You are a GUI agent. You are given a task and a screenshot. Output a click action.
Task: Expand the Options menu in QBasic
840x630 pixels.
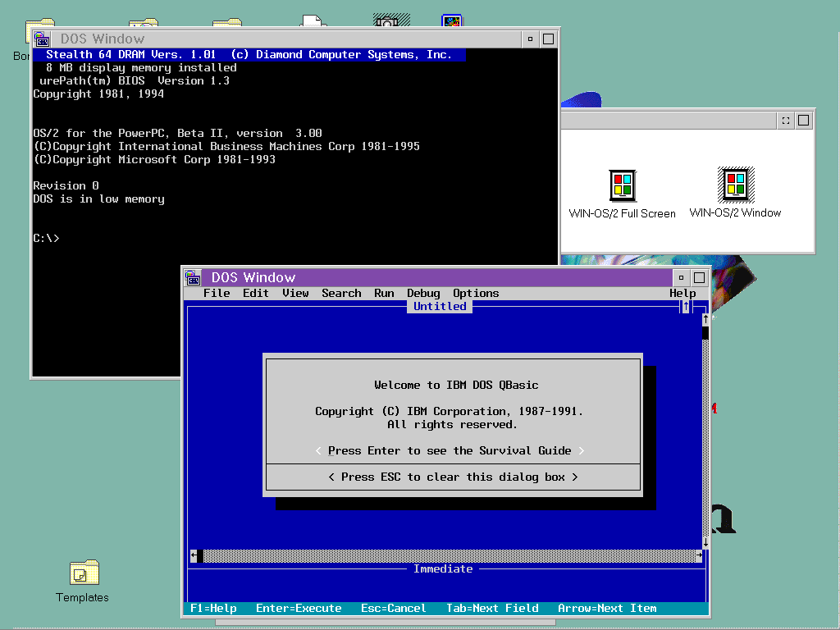tap(476, 294)
